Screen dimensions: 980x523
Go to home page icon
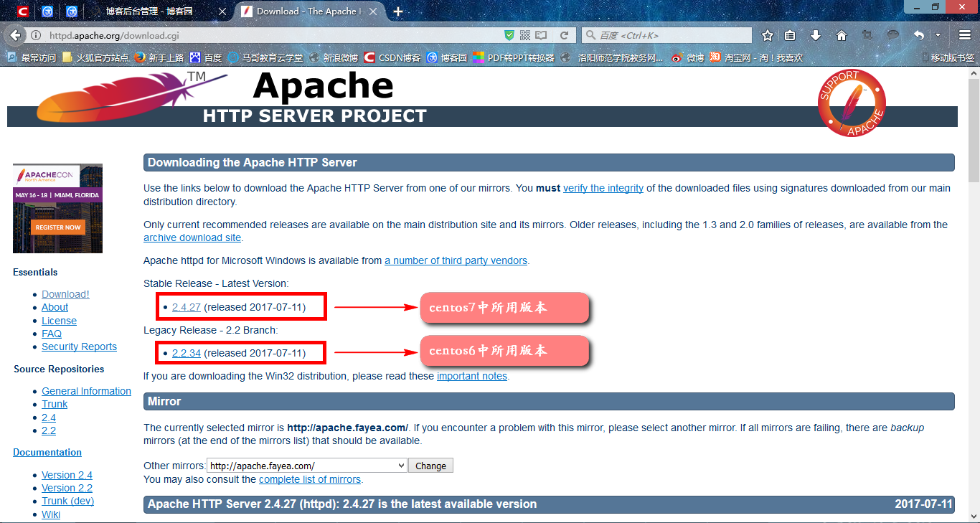pos(842,35)
